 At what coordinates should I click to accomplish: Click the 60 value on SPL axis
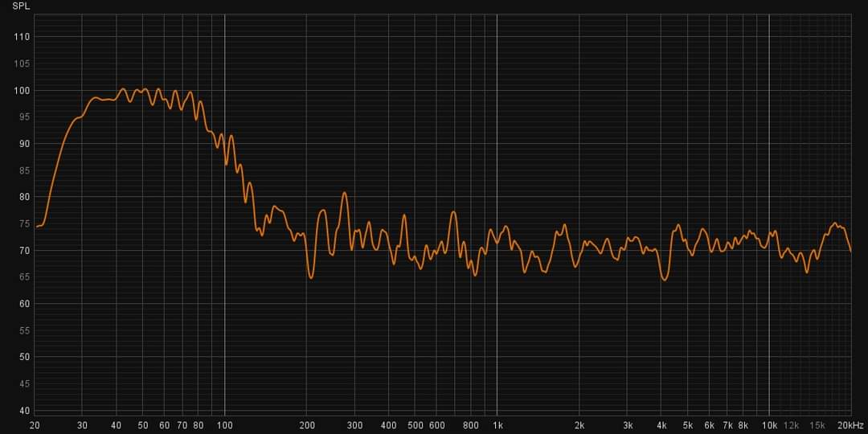(x=23, y=304)
